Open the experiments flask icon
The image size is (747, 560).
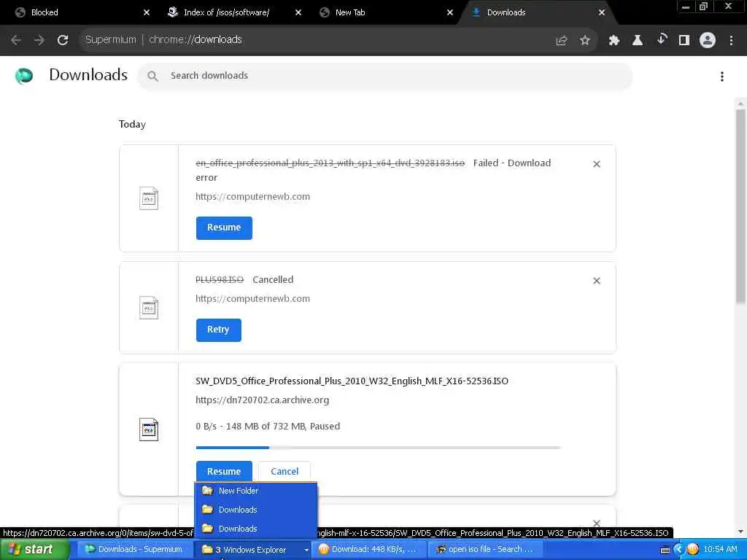click(x=638, y=41)
